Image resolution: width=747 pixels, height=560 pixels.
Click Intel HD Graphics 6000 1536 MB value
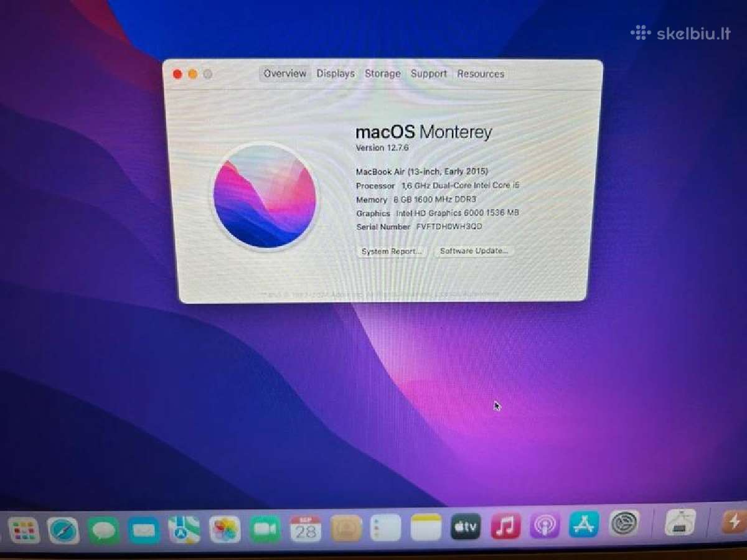pyautogui.click(x=458, y=213)
